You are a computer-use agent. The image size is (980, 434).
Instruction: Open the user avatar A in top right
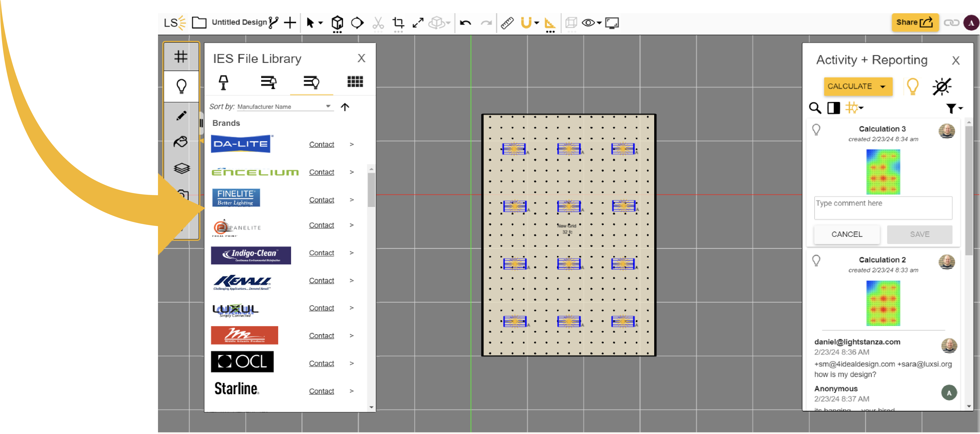971,23
